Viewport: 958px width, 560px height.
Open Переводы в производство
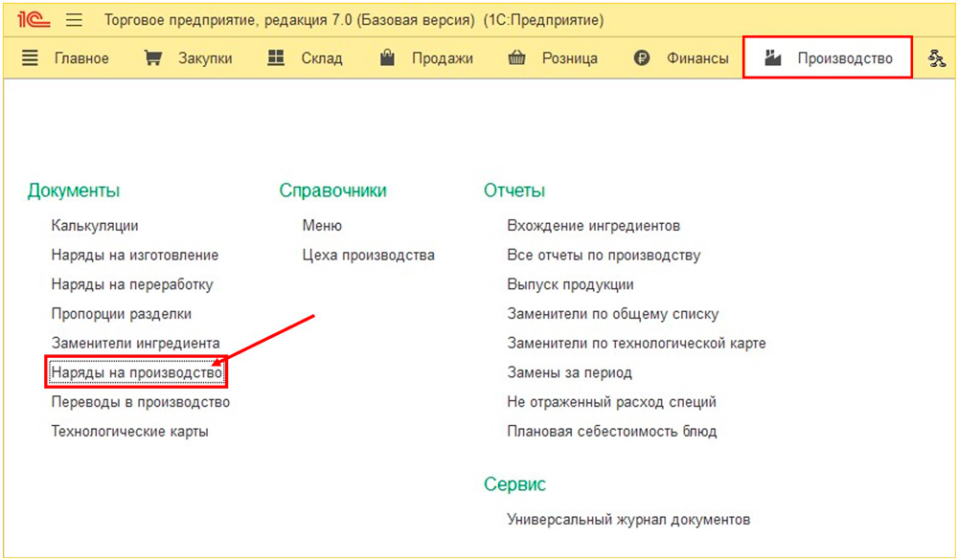coord(140,402)
